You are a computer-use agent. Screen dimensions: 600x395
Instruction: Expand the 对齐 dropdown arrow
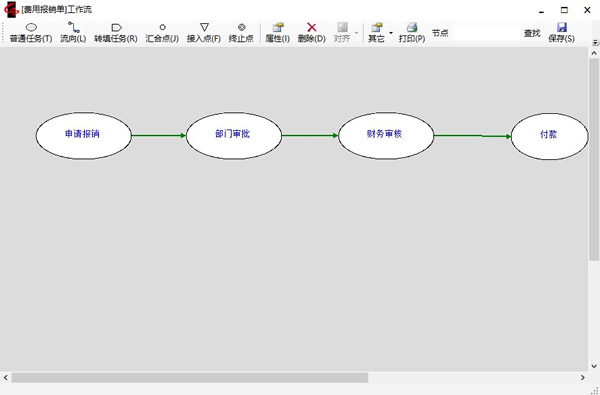[356, 33]
